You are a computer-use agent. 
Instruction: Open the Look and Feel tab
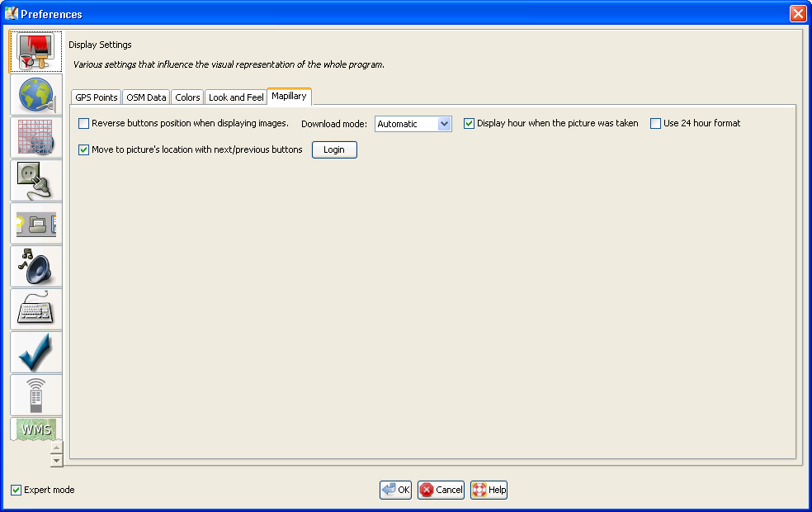(236, 97)
